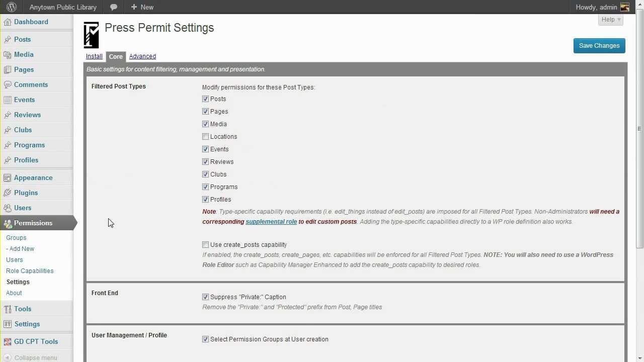Click the Clubs pushpin icon in sidebar

pyautogui.click(x=8, y=130)
